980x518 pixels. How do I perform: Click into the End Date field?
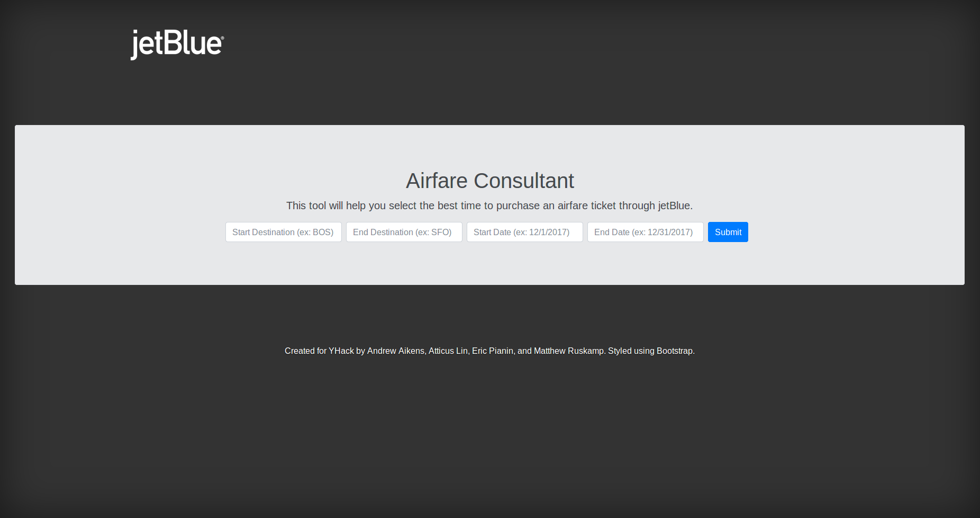point(646,232)
